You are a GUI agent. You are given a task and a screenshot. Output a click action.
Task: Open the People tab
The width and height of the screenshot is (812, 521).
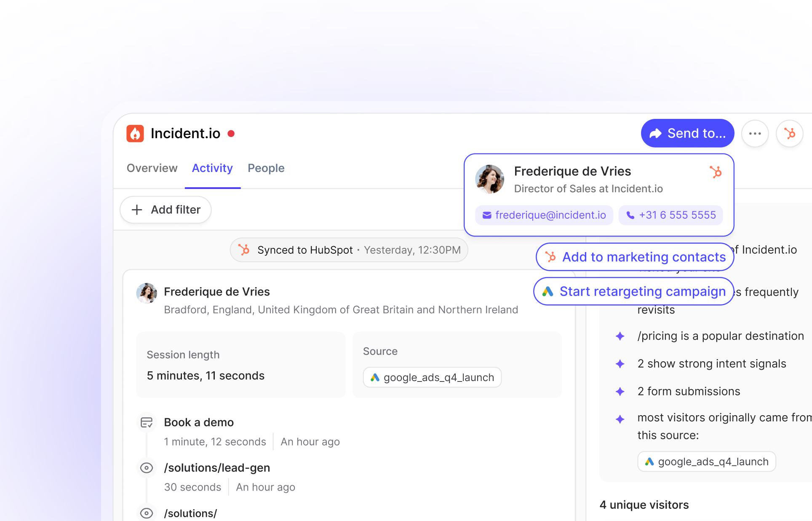click(x=266, y=168)
